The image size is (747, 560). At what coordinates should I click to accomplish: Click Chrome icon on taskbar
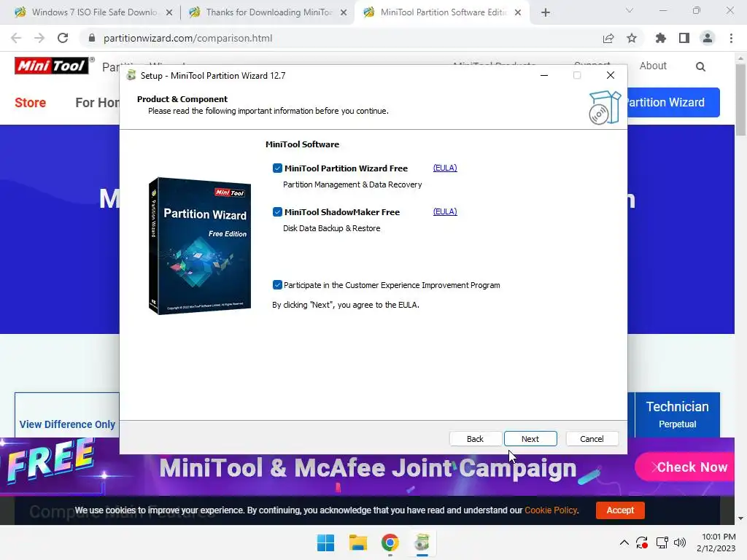click(390, 542)
